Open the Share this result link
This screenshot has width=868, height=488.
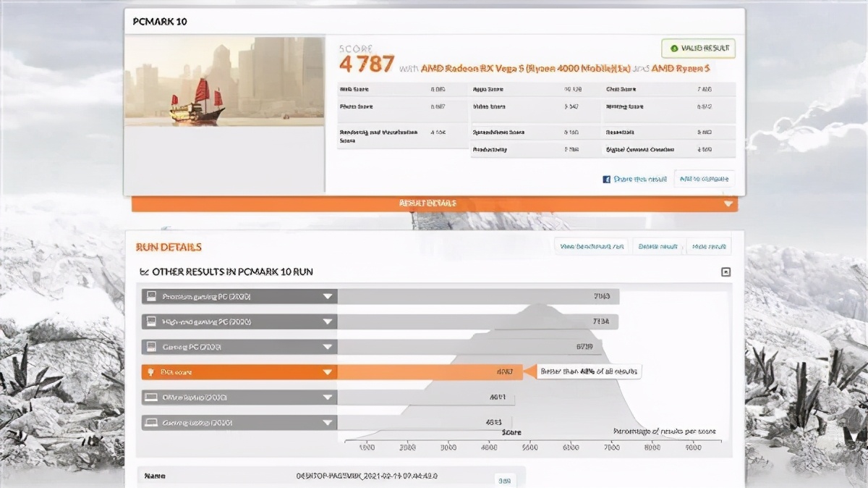(640, 179)
